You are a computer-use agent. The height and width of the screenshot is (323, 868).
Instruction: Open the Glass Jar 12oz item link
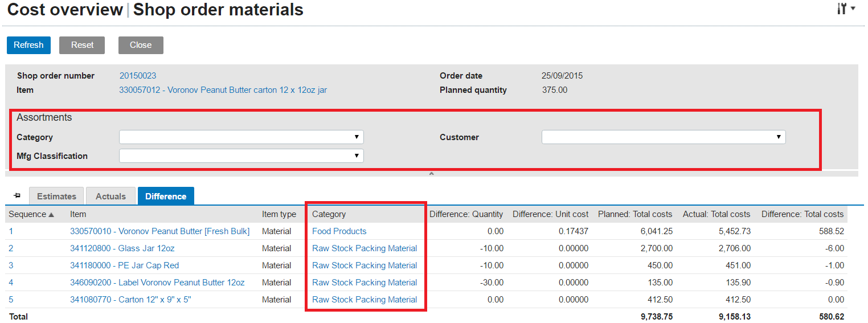point(122,248)
